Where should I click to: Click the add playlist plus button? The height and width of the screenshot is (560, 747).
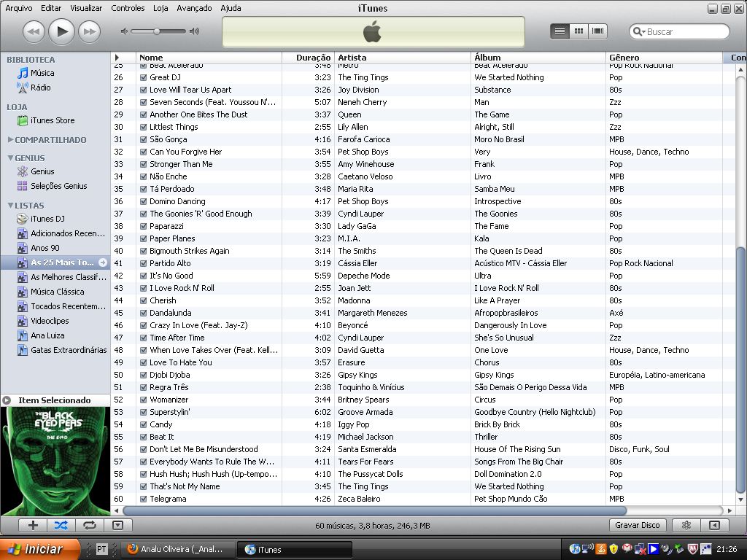click(33, 525)
